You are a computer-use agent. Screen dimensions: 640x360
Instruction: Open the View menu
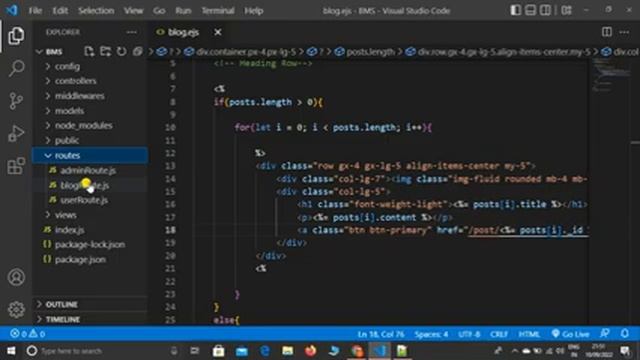click(x=133, y=11)
